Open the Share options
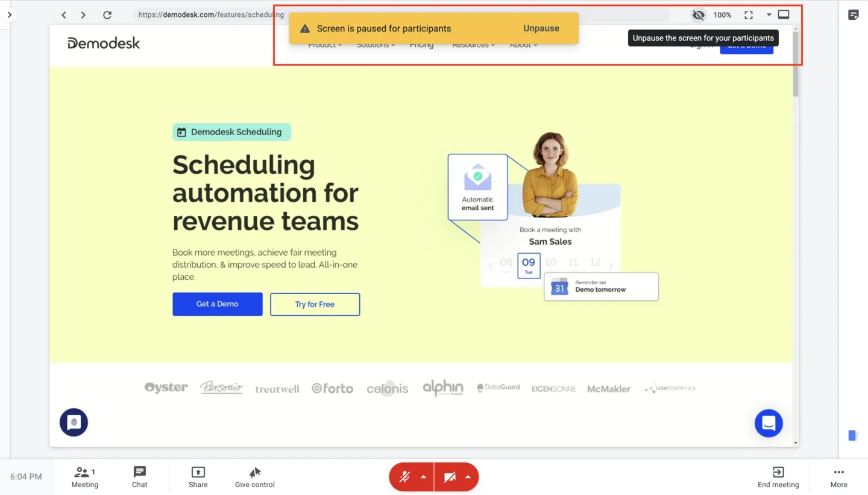The height and width of the screenshot is (495, 868). tap(198, 477)
